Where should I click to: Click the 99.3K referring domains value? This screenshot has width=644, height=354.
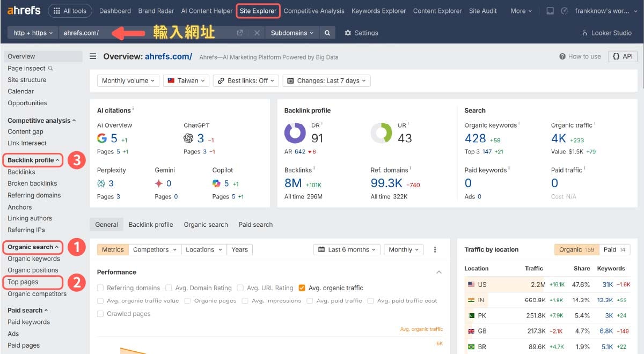click(386, 183)
